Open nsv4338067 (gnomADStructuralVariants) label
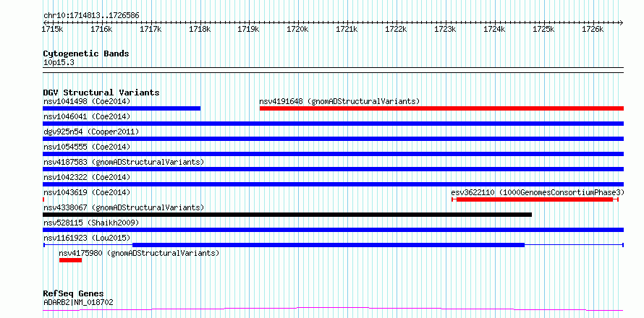644x318 pixels. click(x=124, y=207)
